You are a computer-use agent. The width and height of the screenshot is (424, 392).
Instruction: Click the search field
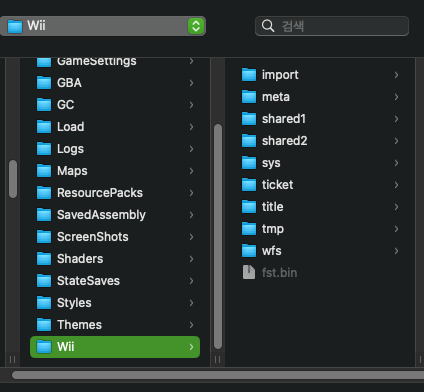coord(332,26)
